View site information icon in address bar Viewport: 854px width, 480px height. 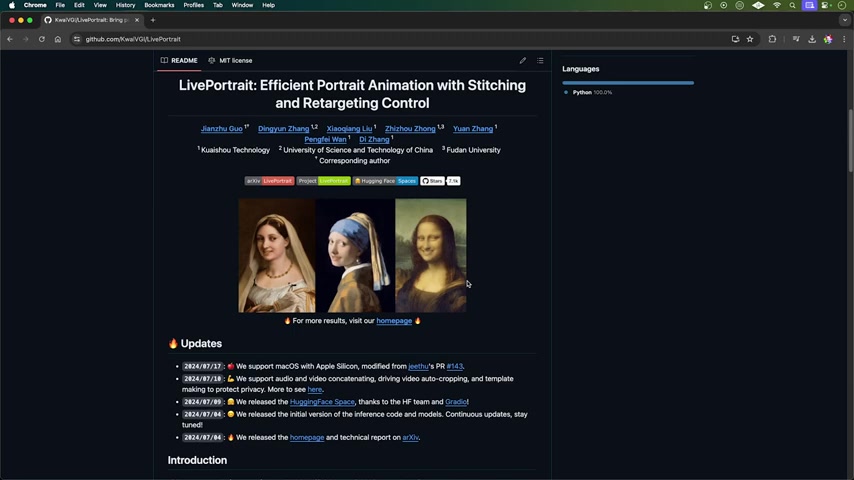click(77, 39)
